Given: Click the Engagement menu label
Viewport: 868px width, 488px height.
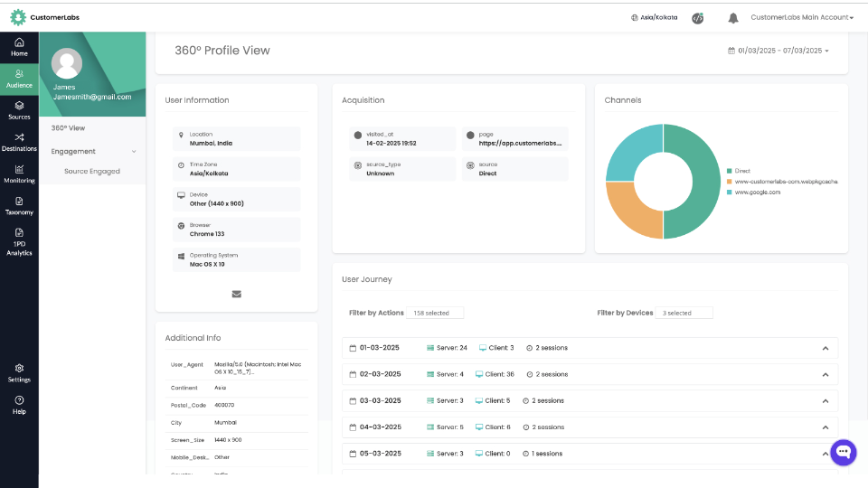Looking at the screenshot, I should click(x=73, y=152).
